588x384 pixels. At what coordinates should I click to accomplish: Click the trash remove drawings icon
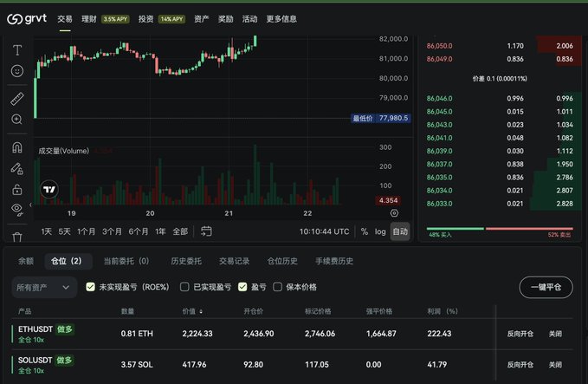17,237
